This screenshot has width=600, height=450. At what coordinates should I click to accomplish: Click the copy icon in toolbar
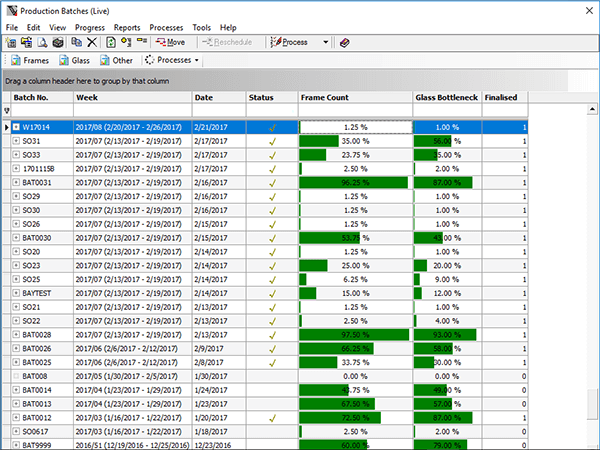(75, 43)
